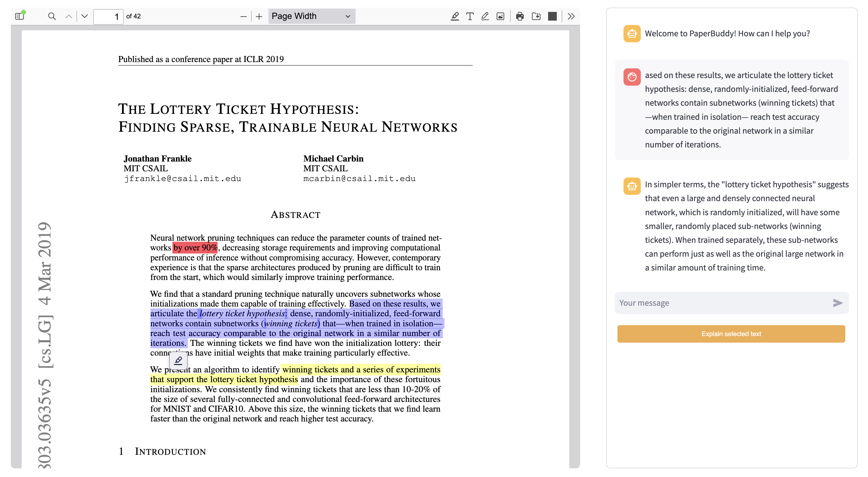Screen dimensions: 868x477
Task: Select the add image tool
Action: tap(500, 16)
